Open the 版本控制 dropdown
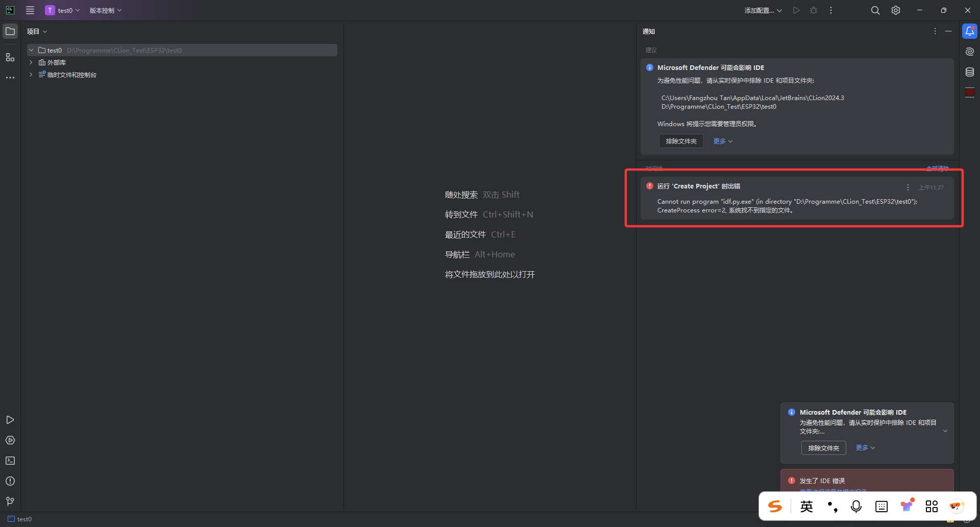980x527 pixels. 106,10
